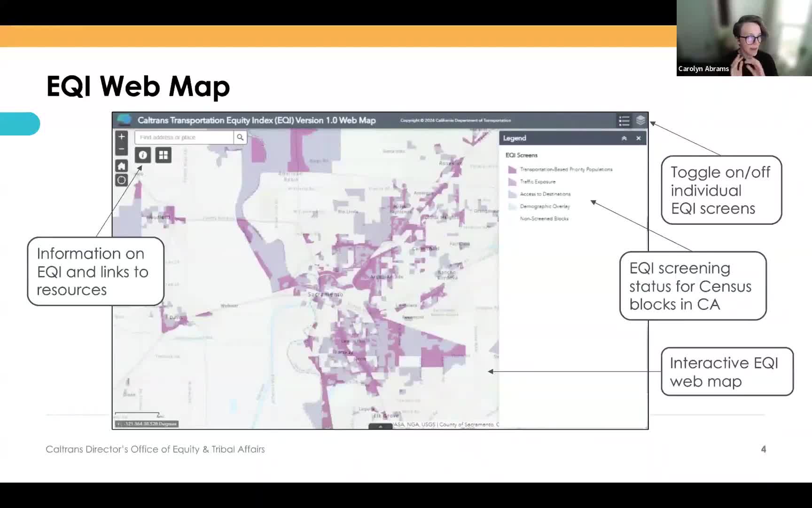Zoom out with the minus button
The width and height of the screenshot is (812, 508).
click(x=121, y=149)
